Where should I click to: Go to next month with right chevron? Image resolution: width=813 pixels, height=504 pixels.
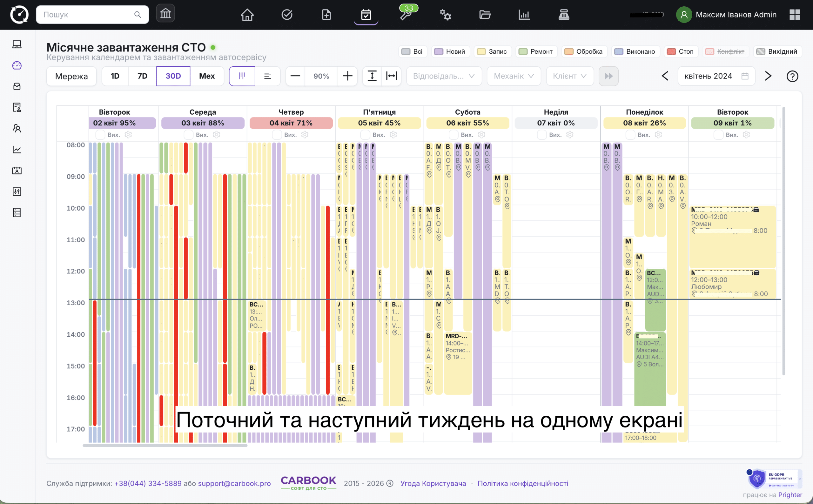[768, 76]
